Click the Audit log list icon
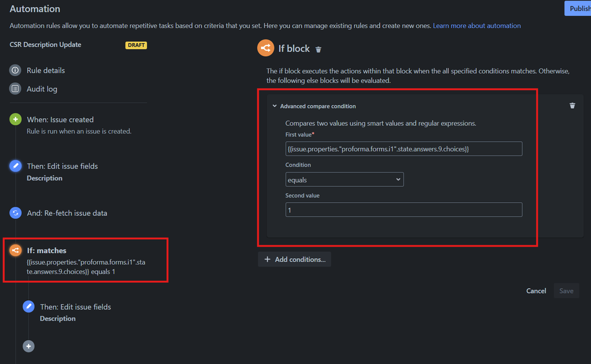This screenshot has height=364, width=591. coord(15,89)
